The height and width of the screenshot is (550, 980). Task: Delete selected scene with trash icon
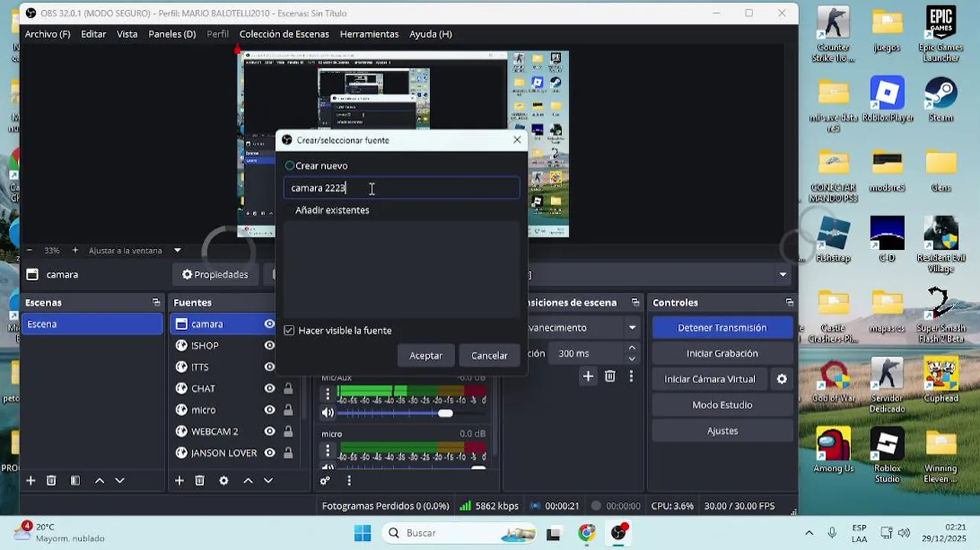pyautogui.click(x=51, y=480)
